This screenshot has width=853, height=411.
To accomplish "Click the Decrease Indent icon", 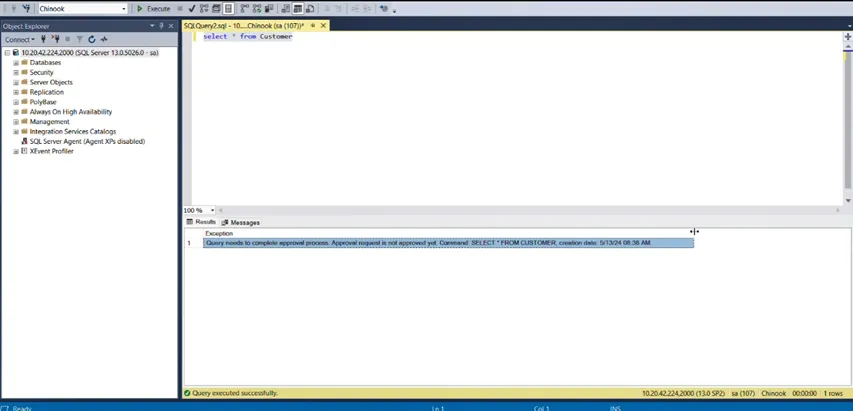I will tap(355, 9).
